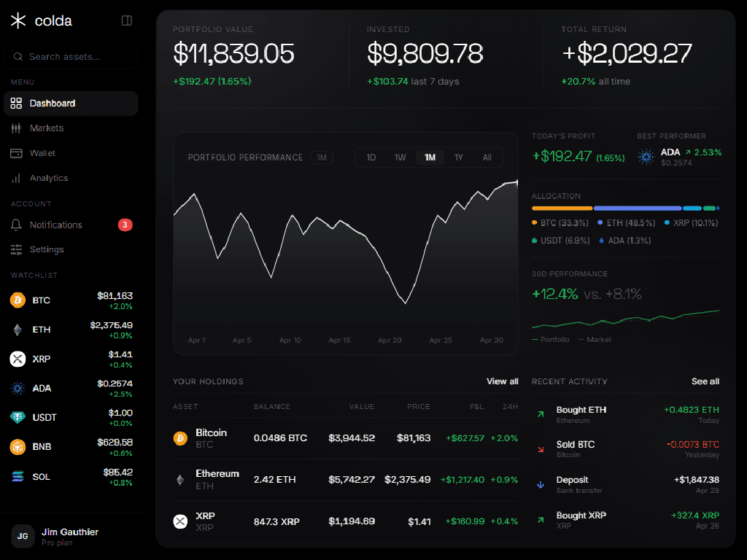The width and height of the screenshot is (747, 560).
Task: Click the Deposit down arrow icon
Action: 541,485
